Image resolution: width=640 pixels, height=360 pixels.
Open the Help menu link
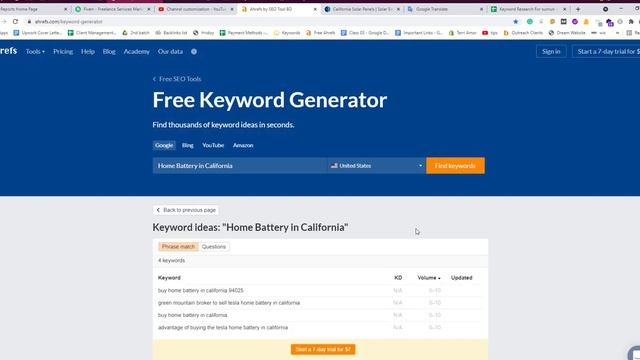pyautogui.click(x=88, y=51)
